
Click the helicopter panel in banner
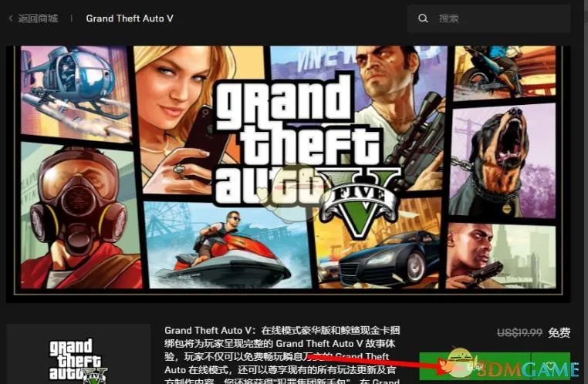click(x=76, y=92)
